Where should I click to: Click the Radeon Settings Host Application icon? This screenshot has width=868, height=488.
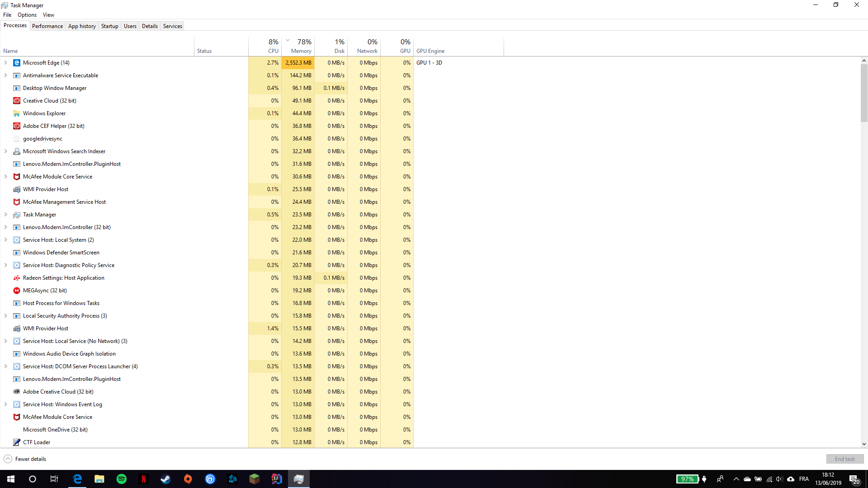tap(17, 278)
